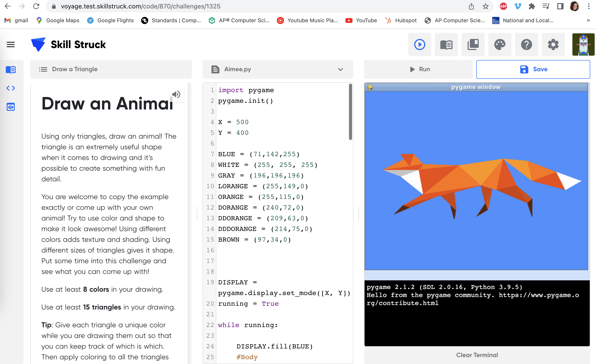Click the play tutorial video icon
Viewport: 596px width, 364px height.
coord(420,44)
